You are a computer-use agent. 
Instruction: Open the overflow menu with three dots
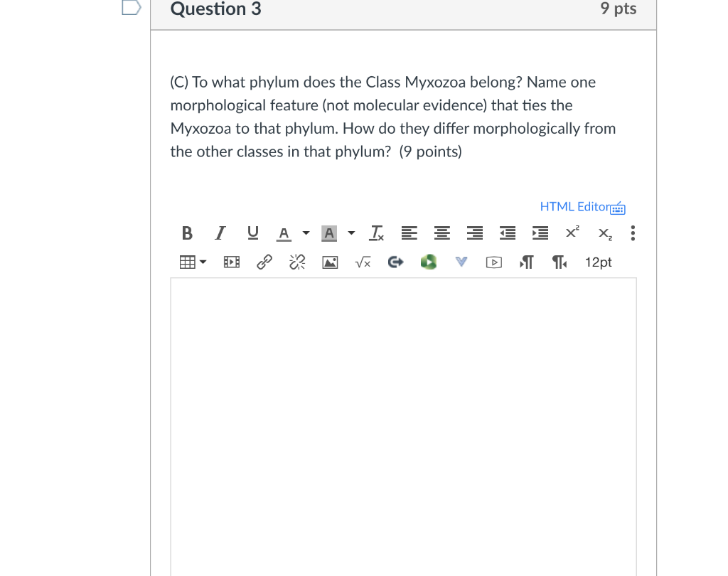pyautogui.click(x=632, y=233)
